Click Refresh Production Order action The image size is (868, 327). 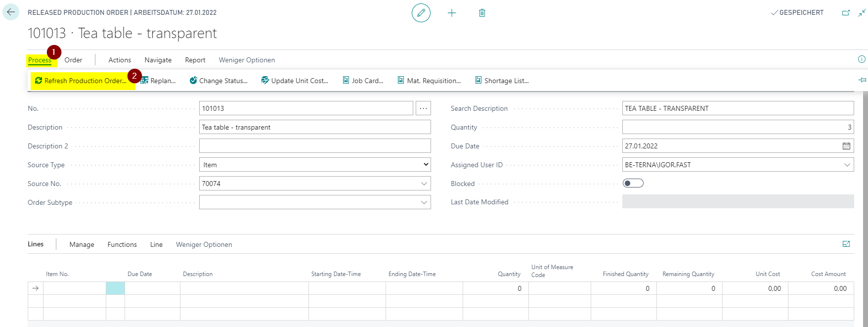coord(82,81)
